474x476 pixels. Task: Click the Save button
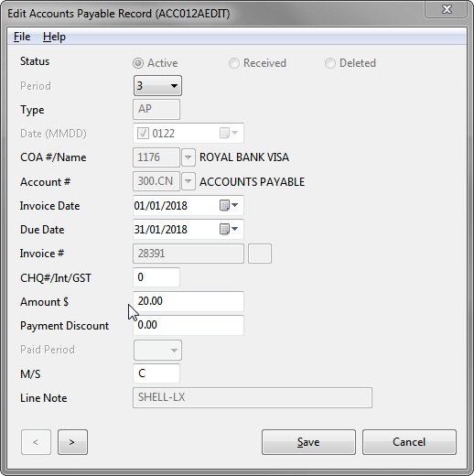point(308,442)
